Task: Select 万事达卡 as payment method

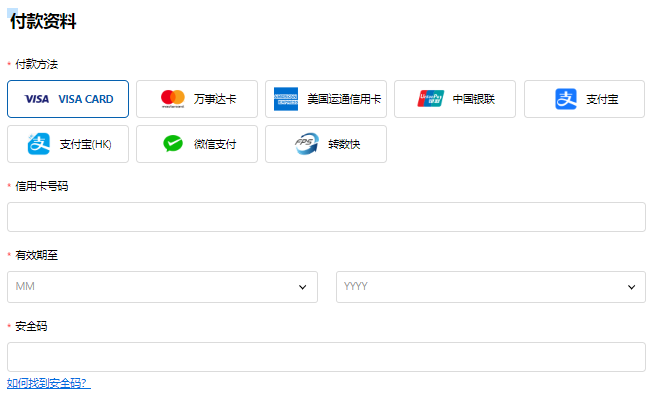Action: (197, 99)
